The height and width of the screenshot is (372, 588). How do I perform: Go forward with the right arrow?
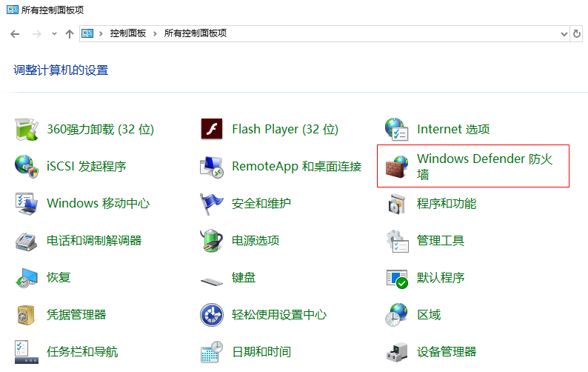point(37,34)
